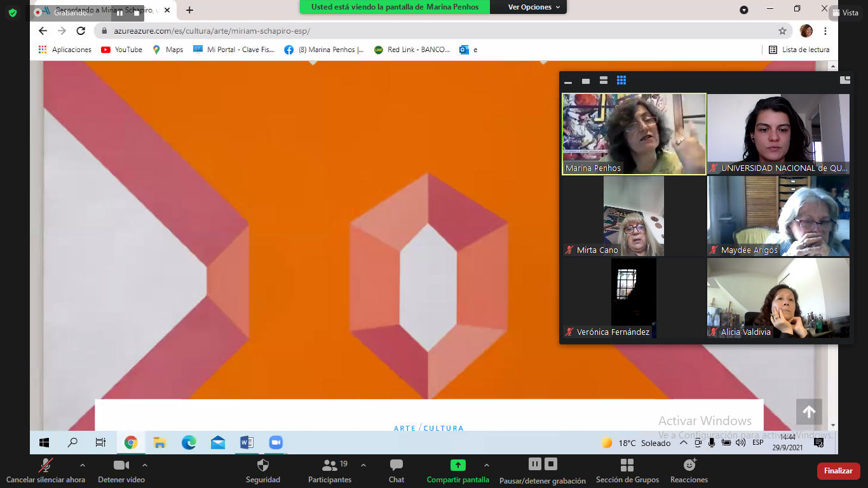Open the Reacciones emoji menu

point(689,466)
